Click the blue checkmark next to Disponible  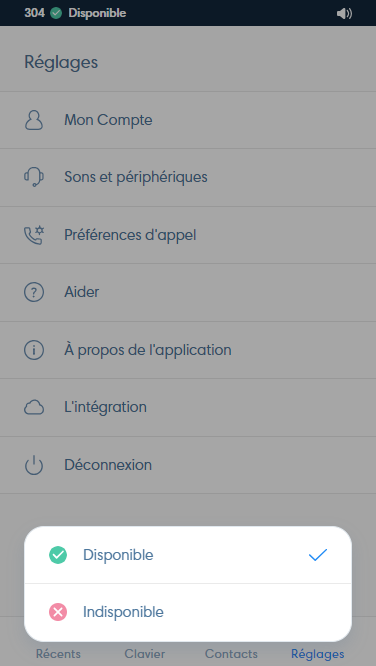318,555
